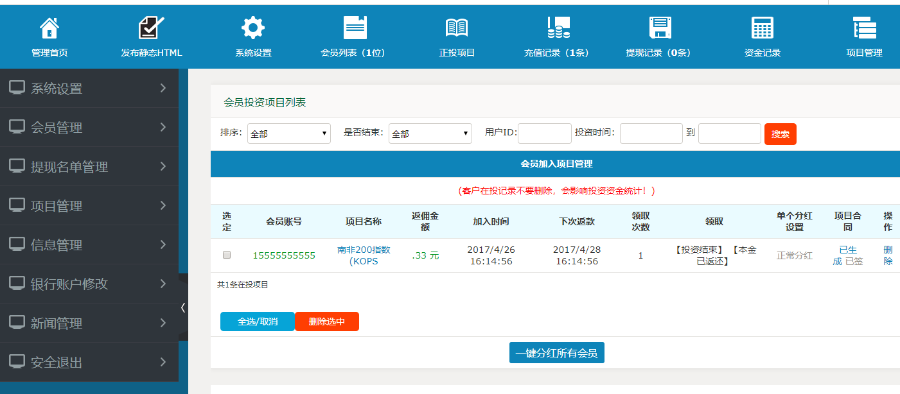Screen dimensions: 900x394
Task: Click 删除 link in the table row
Action: coord(888,256)
